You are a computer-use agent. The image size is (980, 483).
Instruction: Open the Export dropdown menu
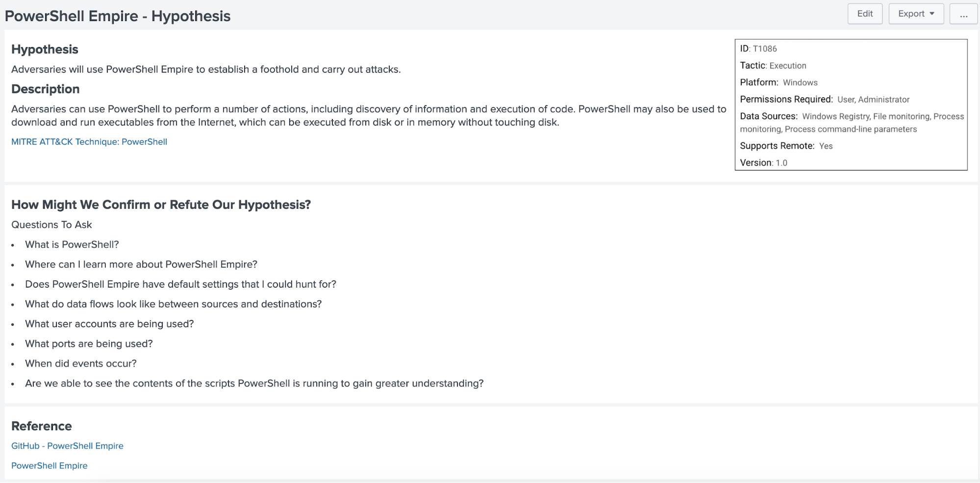pyautogui.click(x=916, y=14)
